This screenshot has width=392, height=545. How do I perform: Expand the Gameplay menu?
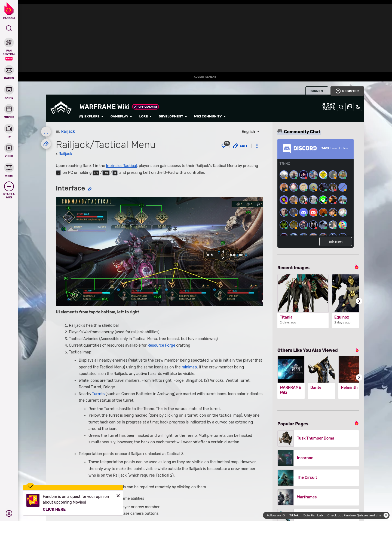click(x=121, y=116)
